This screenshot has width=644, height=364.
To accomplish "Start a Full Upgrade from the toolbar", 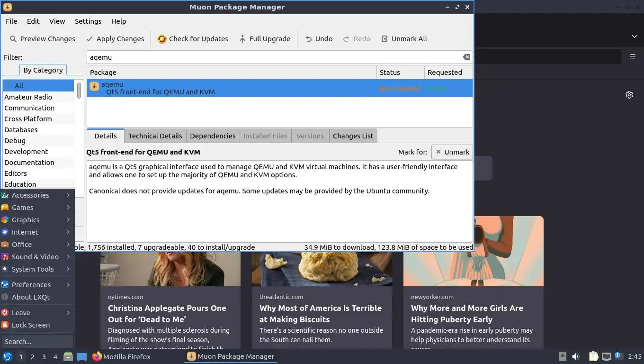I will 264,39.
